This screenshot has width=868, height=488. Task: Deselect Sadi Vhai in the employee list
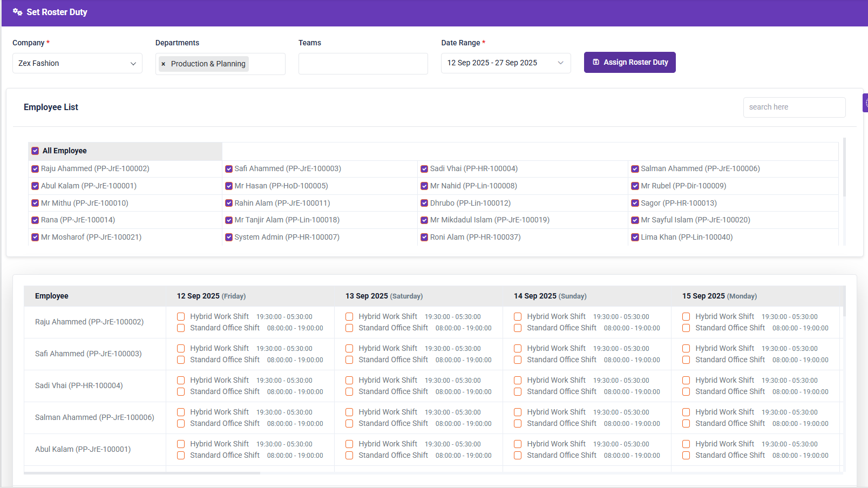[x=424, y=169]
